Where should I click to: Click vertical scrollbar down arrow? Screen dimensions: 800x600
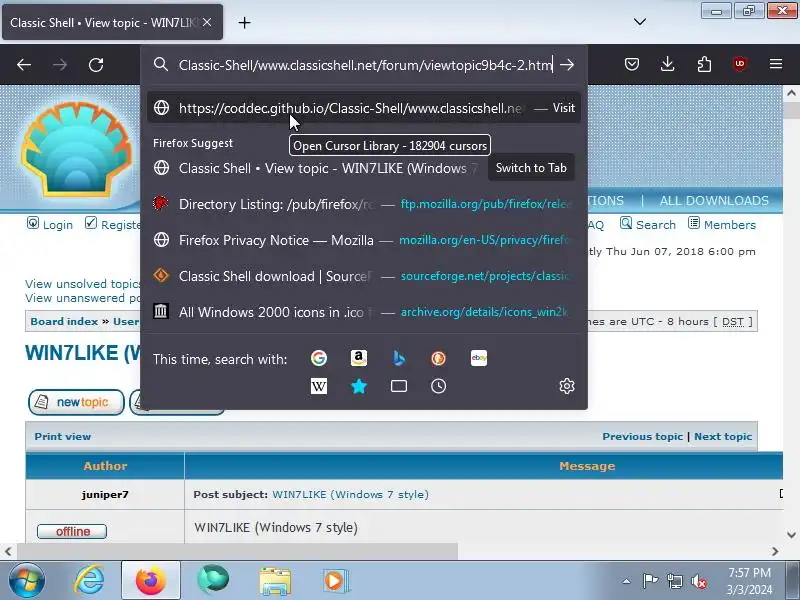(791, 535)
